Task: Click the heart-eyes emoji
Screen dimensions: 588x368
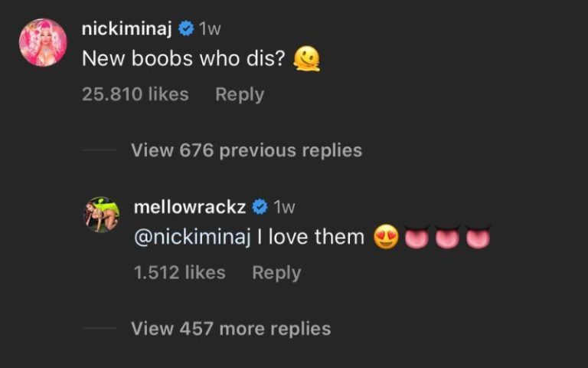Action: 385,238
